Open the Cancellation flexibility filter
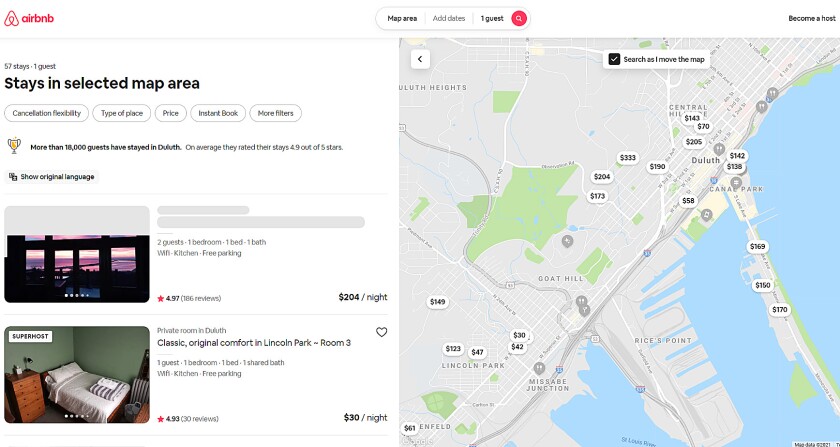Viewport: 840px width, 447px height. coord(47,113)
